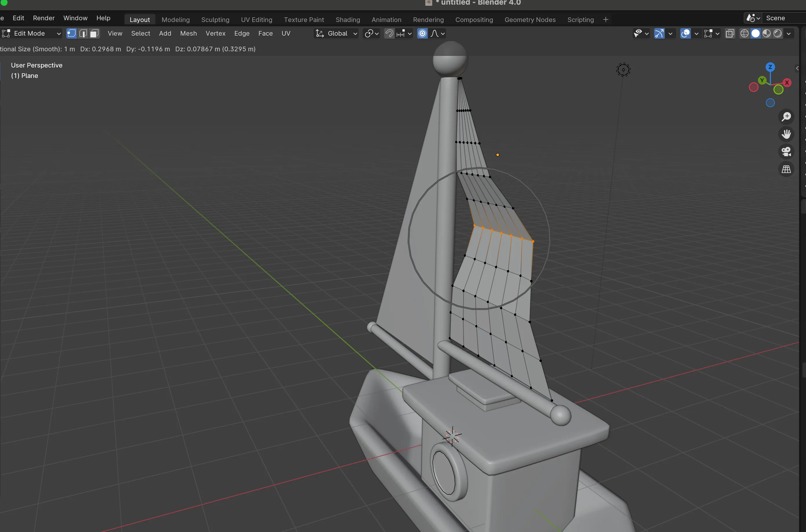
Task: Open the snapping options dropdown
Action: click(404, 33)
